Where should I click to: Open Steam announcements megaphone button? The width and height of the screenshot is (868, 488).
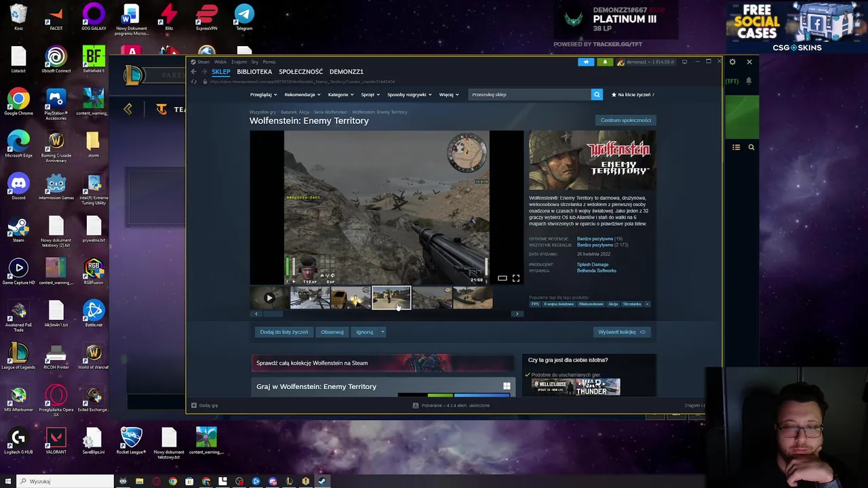pyautogui.click(x=586, y=62)
